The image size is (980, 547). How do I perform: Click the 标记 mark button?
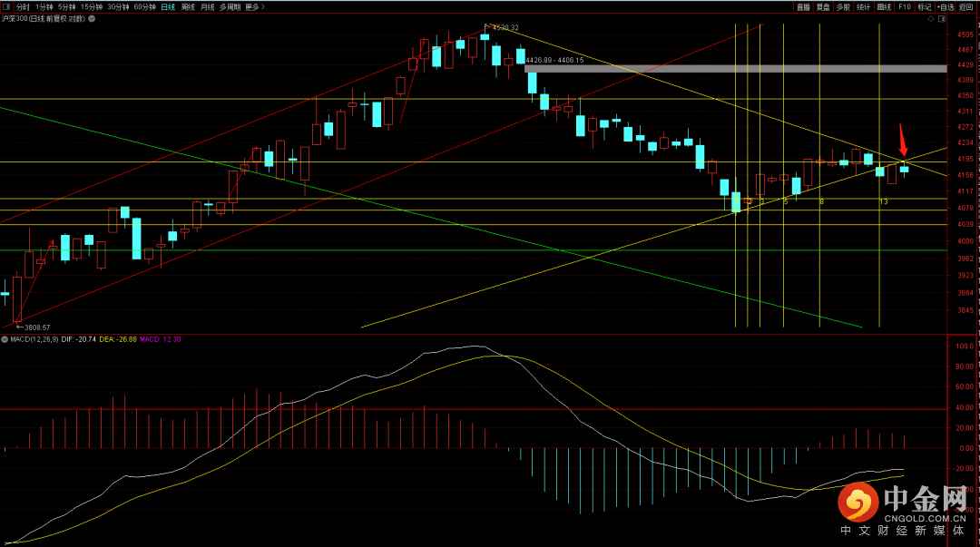[x=925, y=7]
